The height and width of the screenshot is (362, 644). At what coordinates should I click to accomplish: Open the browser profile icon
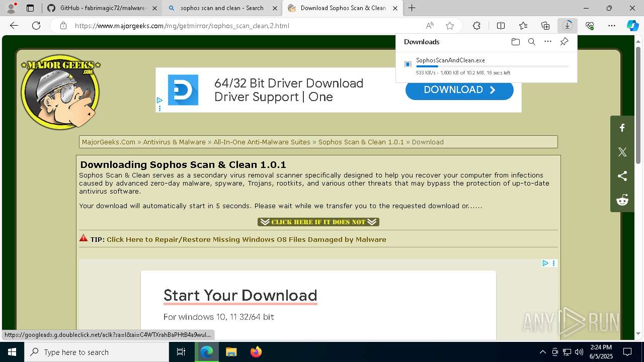(11, 8)
